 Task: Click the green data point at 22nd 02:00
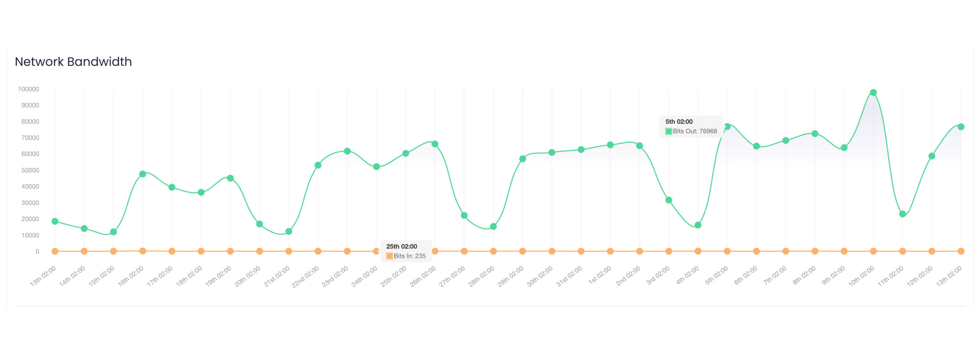pyautogui.click(x=318, y=165)
